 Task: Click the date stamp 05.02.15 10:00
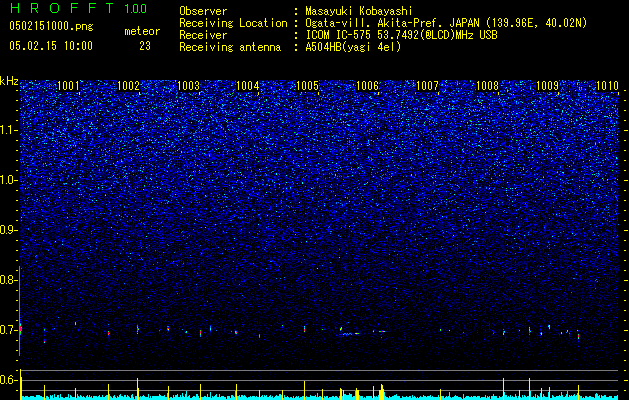[x=51, y=46]
